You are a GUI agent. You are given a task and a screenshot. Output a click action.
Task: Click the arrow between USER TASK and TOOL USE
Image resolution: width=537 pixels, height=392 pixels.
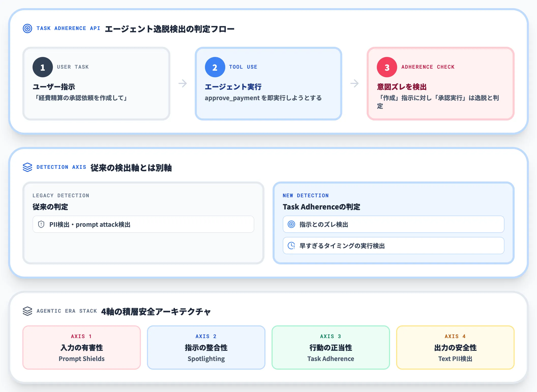pyautogui.click(x=183, y=83)
